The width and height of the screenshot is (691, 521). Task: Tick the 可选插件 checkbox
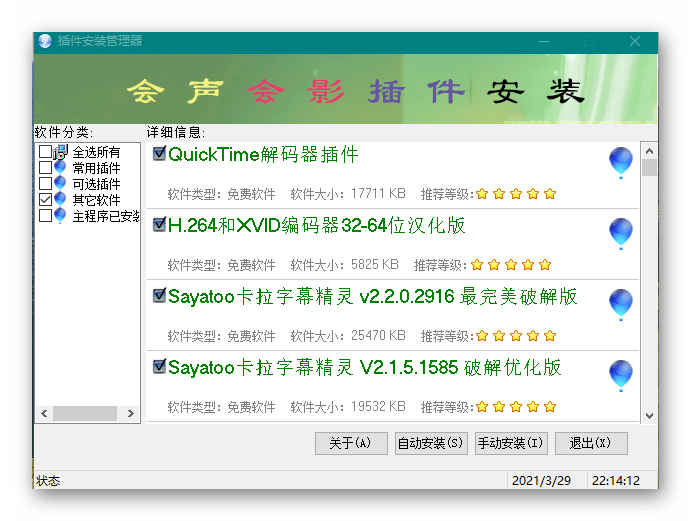click(x=45, y=183)
